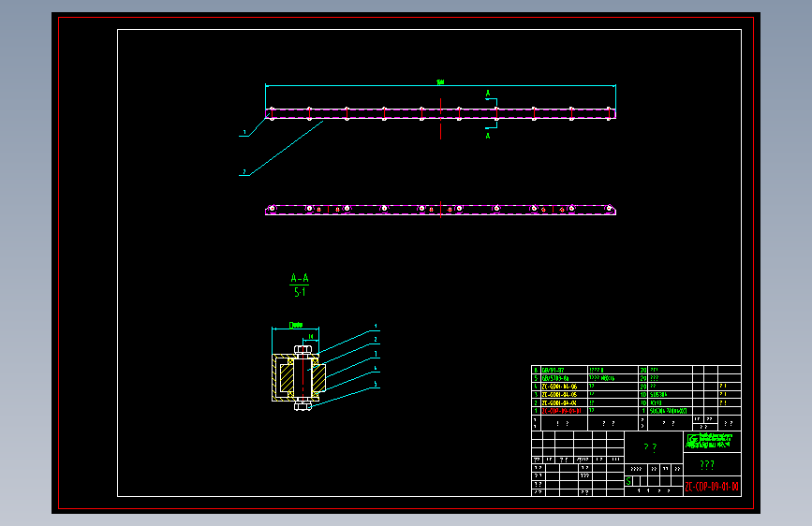Screen dimensions: 812x526
Task: Select yellow part code in parts list row 4
Action: pyautogui.click(x=559, y=387)
